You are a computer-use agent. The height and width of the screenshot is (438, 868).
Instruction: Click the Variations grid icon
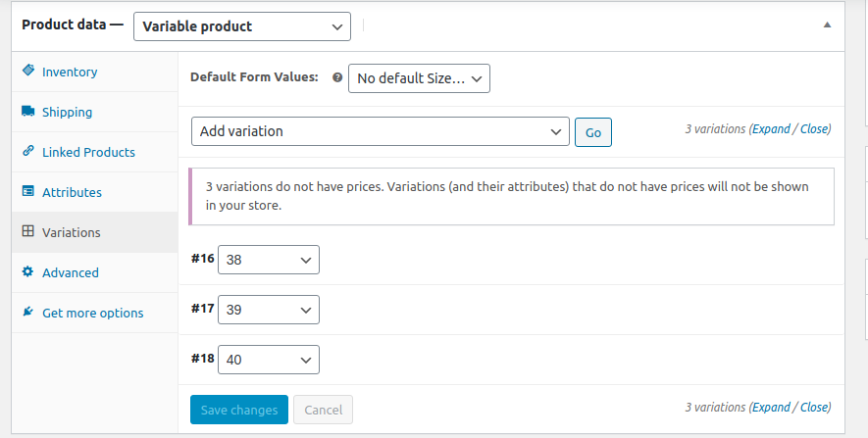pos(27,232)
